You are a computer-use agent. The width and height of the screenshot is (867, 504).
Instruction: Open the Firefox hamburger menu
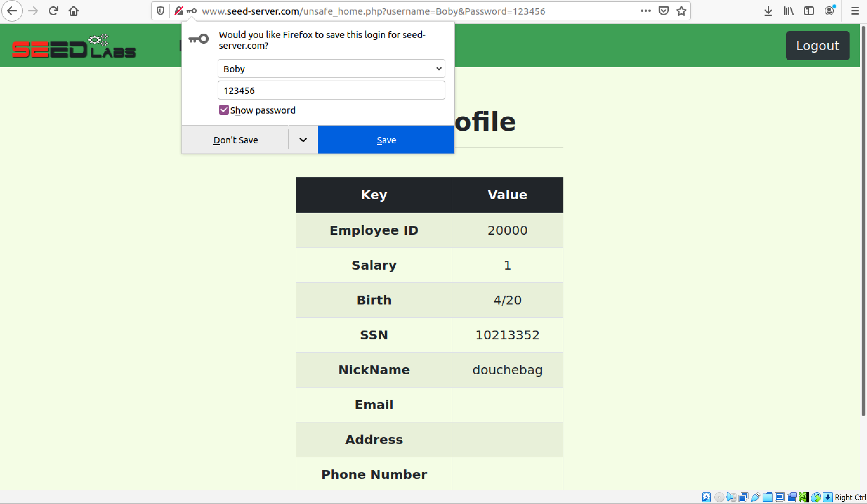coord(855,11)
